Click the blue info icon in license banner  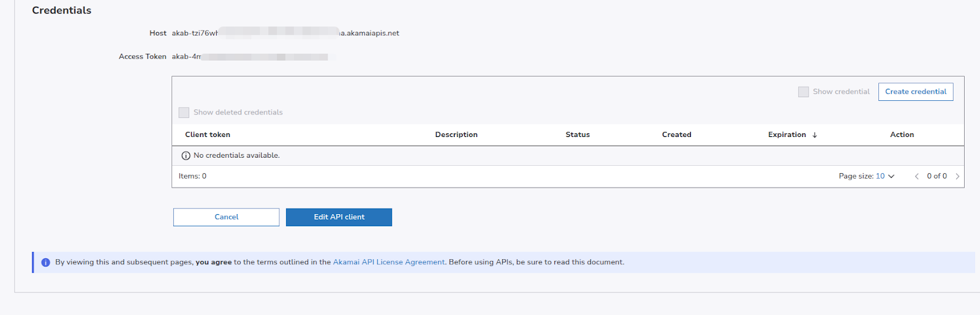pos(45,262)
